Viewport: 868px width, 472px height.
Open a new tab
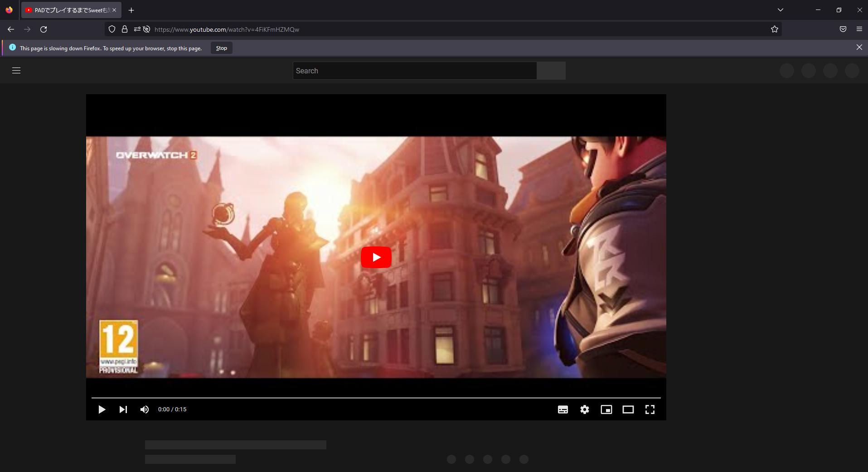[x=131, y=10]
